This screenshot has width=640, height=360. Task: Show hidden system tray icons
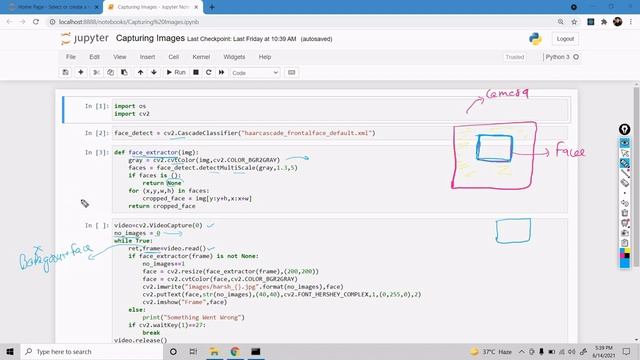click(522, 351)
